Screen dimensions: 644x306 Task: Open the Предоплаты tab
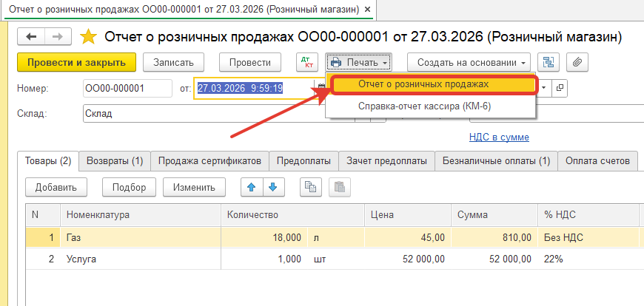pos(304,161)
